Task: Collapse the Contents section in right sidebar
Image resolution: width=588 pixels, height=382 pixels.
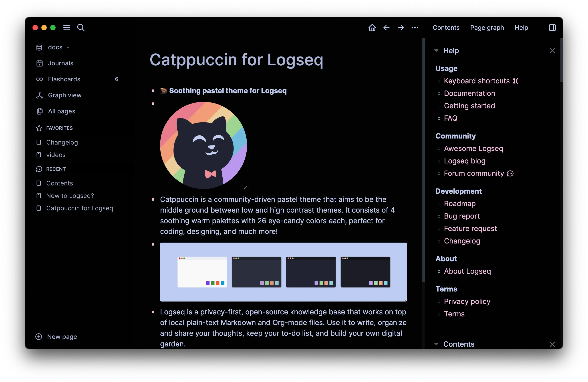Action: [436, 344]
